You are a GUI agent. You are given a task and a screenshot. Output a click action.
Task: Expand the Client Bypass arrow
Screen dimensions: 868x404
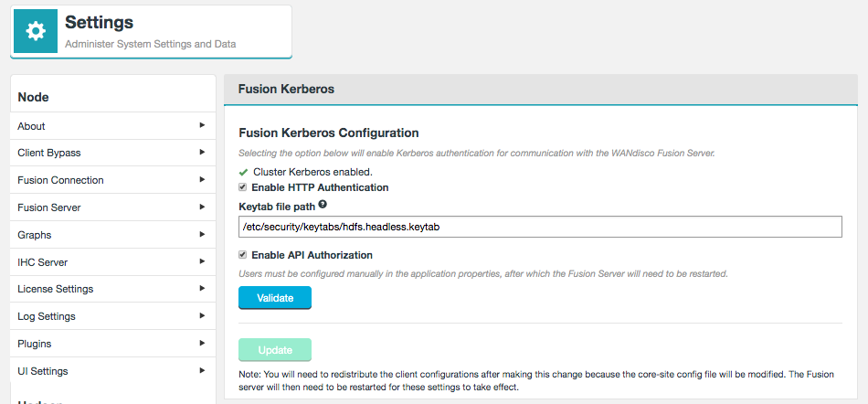(x=203, y=152)
